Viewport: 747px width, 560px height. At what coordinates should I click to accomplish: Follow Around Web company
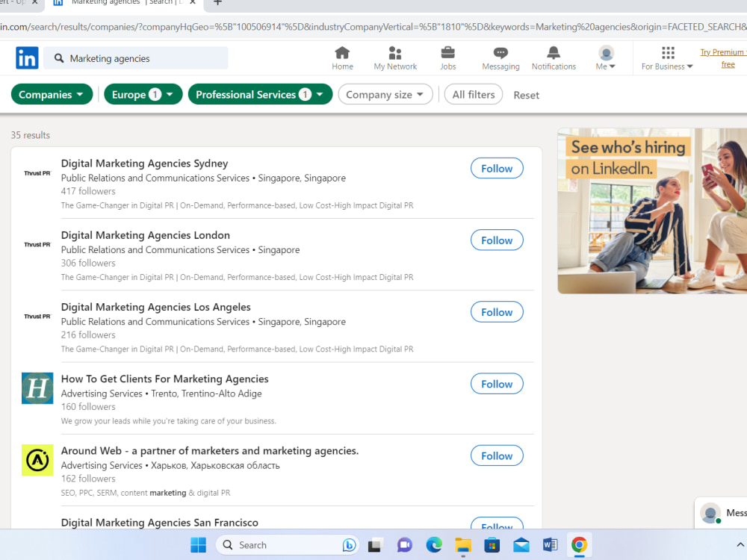497,456
